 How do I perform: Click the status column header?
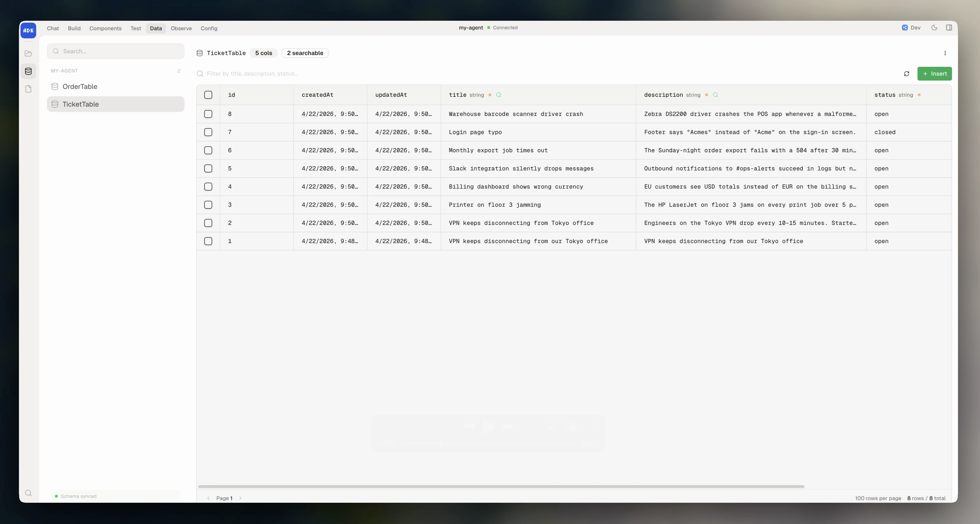pyautogui.click(x=909, y=95)
